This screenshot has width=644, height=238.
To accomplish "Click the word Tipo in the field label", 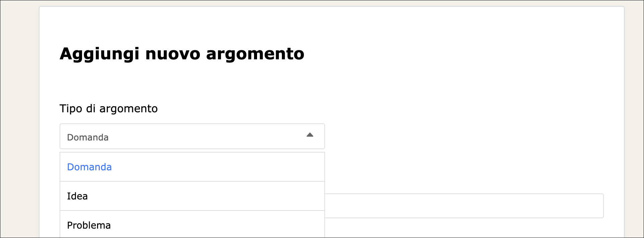I will pos(71,109).
